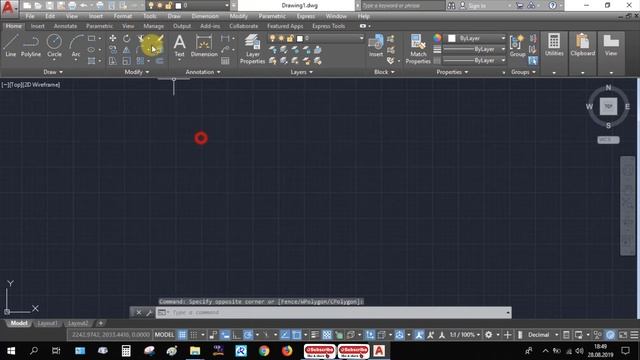This screenshot has height=360, width=640.
Task: Click the [Top] view control label
Action: coord(15,85)
